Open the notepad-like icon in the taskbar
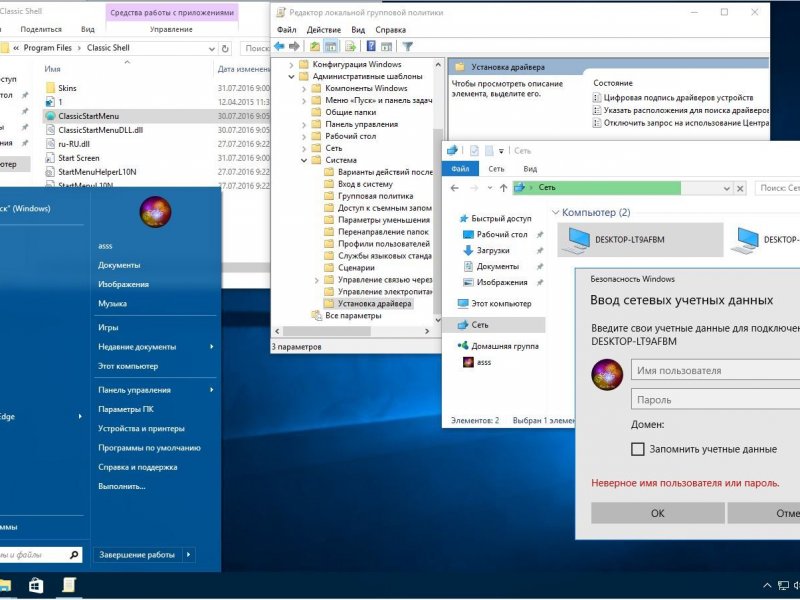The width and height of the screenshot is (800, 600). (x=69, y=585)
